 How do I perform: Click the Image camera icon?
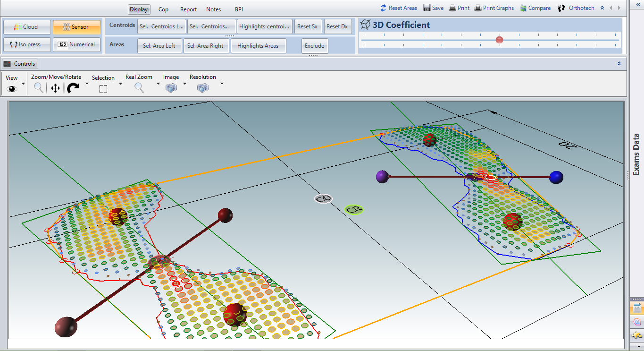click(x=171, y=88)
